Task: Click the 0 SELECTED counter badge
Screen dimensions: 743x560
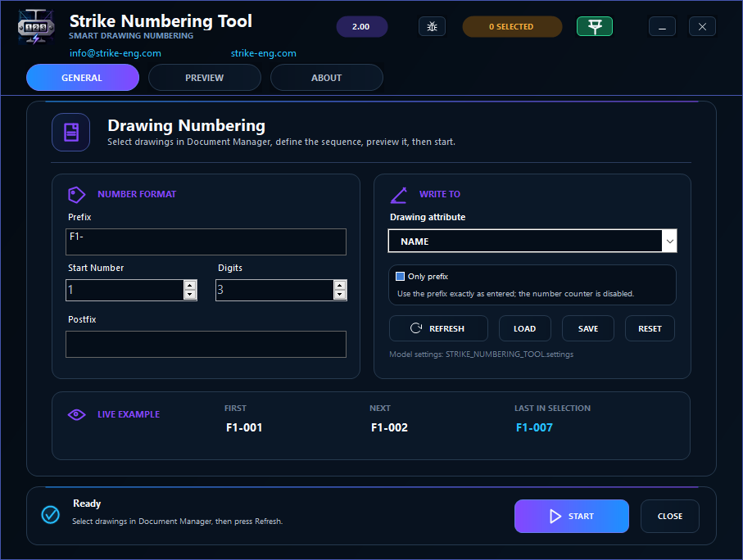Action: click(512, 26)
